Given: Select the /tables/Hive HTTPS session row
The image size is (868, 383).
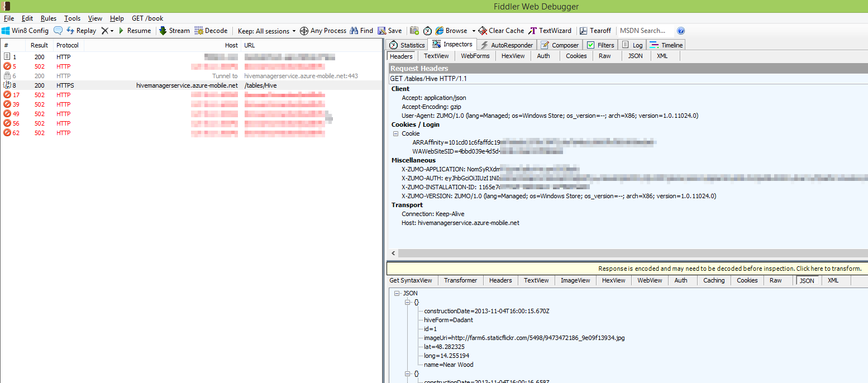Looking at the screenshot, I should (x=191, y=85).
